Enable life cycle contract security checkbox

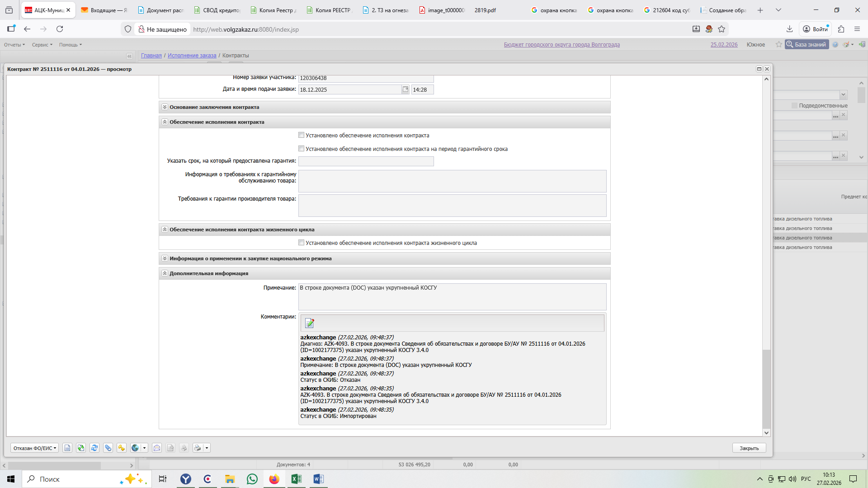point(301,243)
